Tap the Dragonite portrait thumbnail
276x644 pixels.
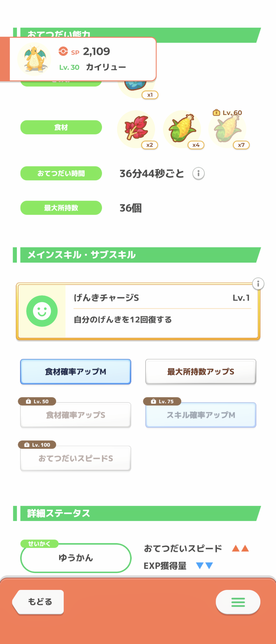point(34,59)
